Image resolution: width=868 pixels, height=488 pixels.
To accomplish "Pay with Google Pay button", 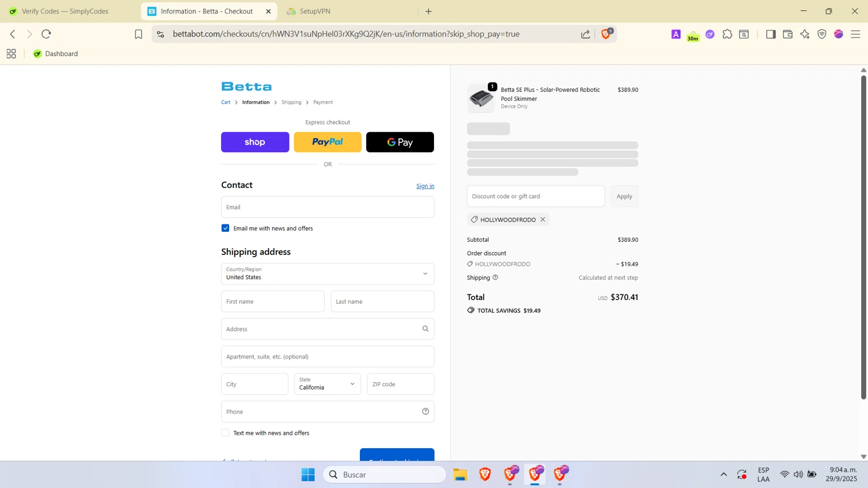I will click(x=400, y=142).
